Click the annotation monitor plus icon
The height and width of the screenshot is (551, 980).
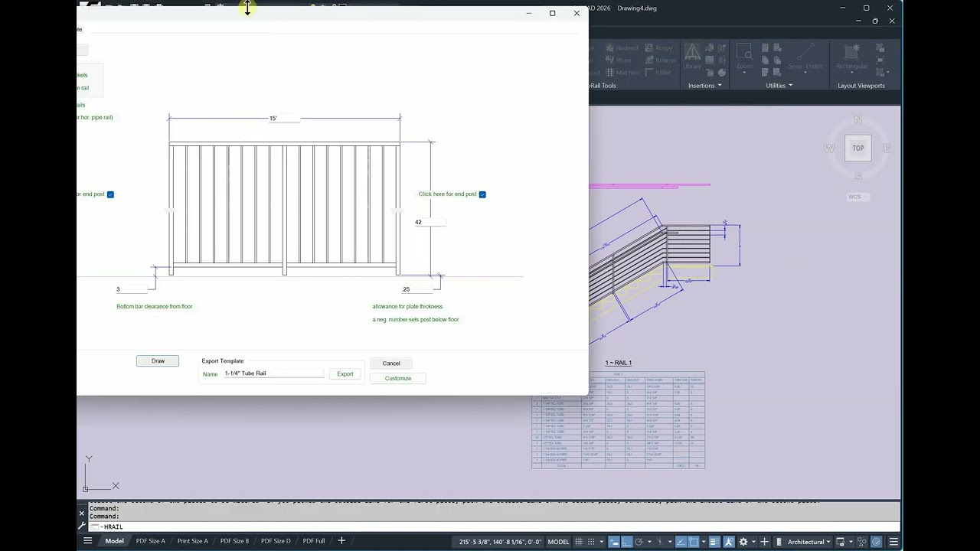coord(764,542)
